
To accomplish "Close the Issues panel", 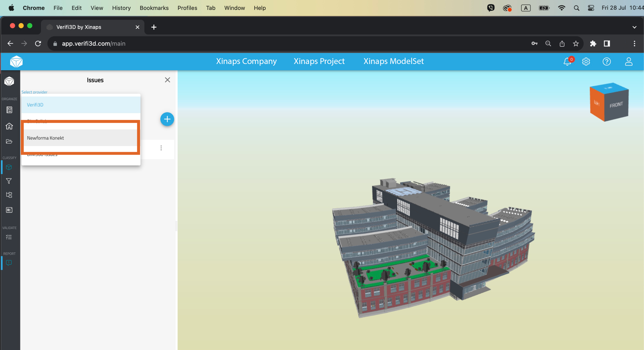I will point(168,80).
